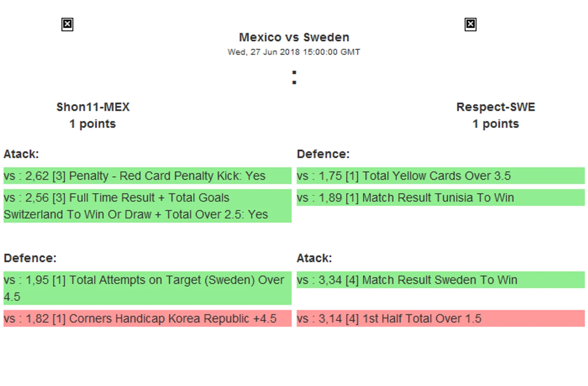The height and width of the screenshot is (386, 588).
Task: Select the Penalty - Red Card Penalty Kick bet
Action: click(x=147, y=176)
